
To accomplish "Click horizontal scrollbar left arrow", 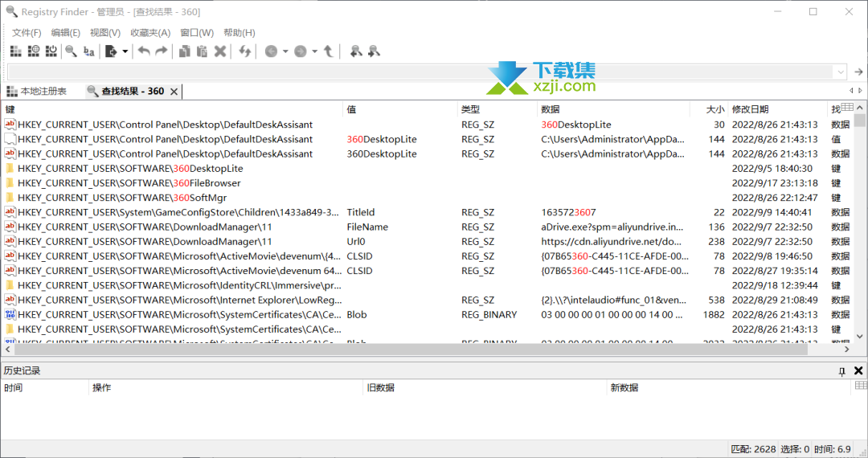I will coord(8,350).
